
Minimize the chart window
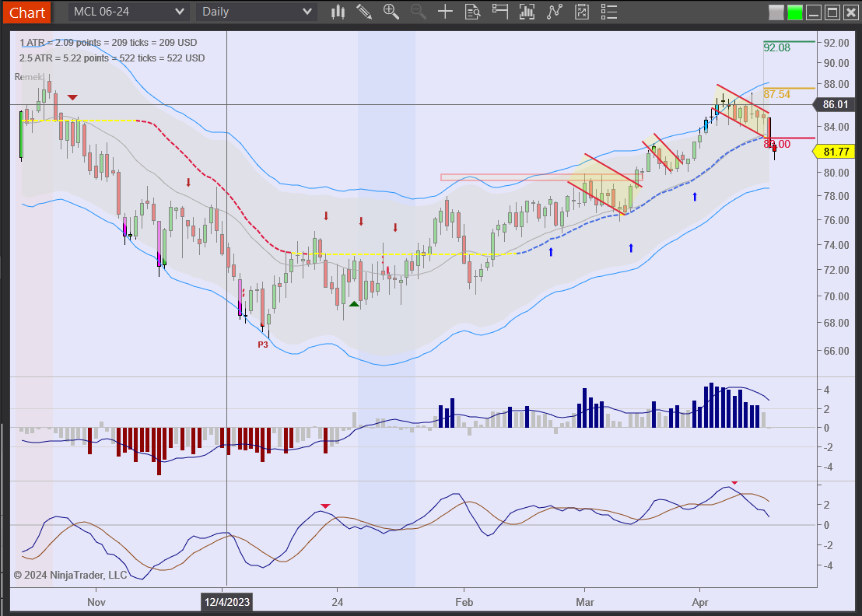pyautogui.click(x=814, y=12)
